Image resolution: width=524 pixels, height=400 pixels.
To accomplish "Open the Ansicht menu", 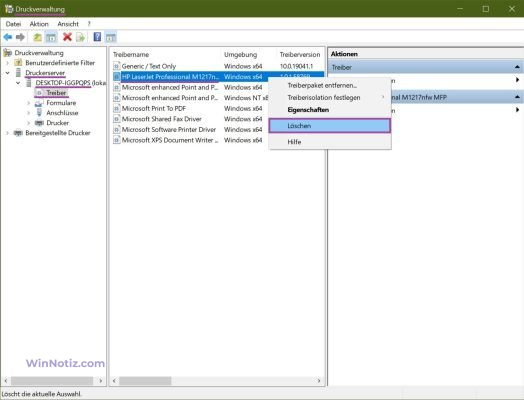I will (68, 24).
